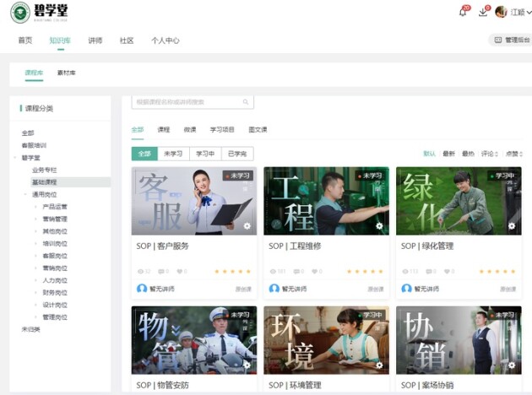Switch to the 素材库 tab

click(66, 73)
